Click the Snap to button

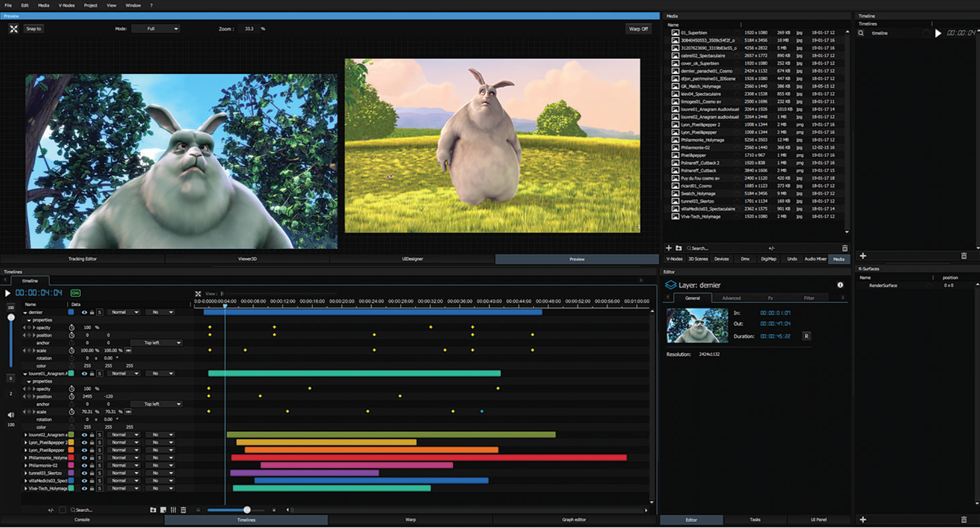tap(34, 29)
